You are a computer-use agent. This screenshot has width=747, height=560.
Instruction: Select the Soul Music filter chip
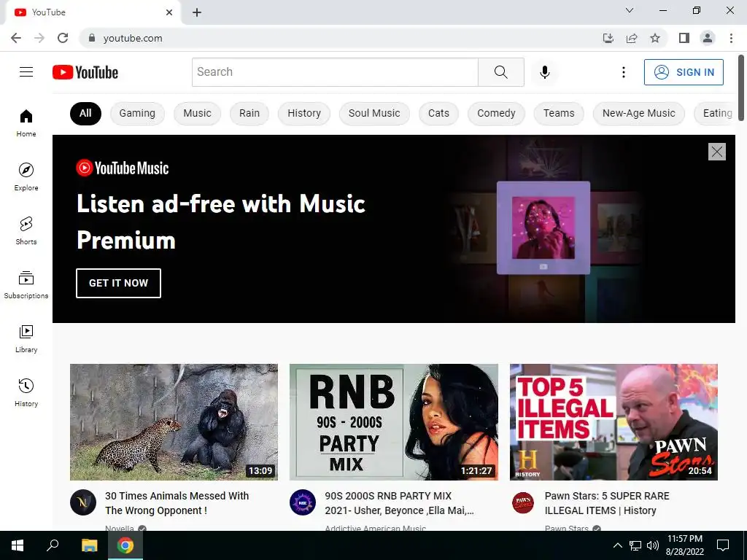click(374, 113)
